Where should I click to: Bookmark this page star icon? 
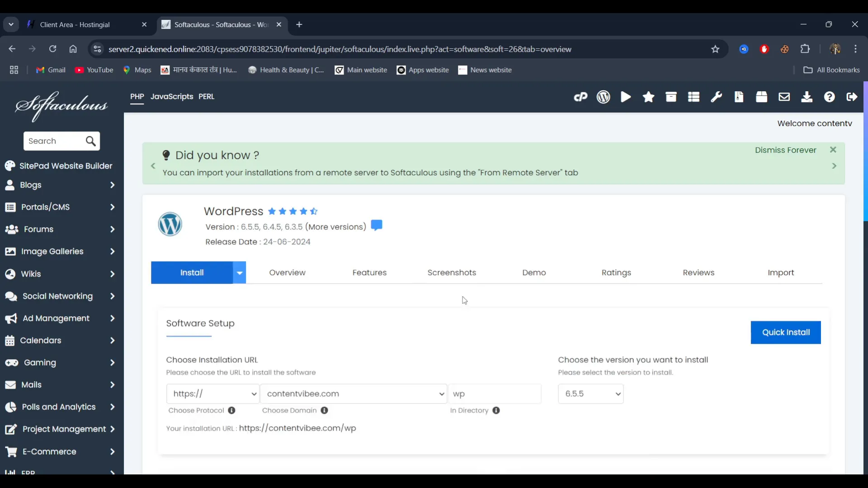(x=715, y=49)
